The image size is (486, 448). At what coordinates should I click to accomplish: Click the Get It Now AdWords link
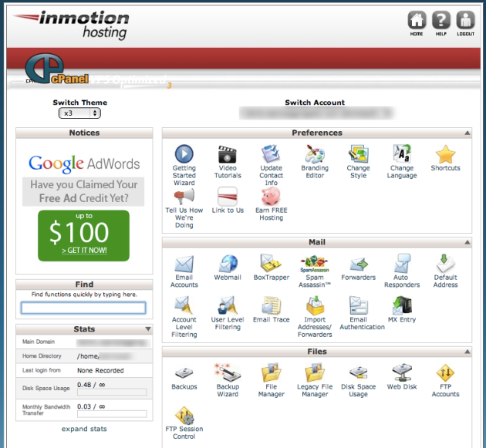click(x=84, y=250)
